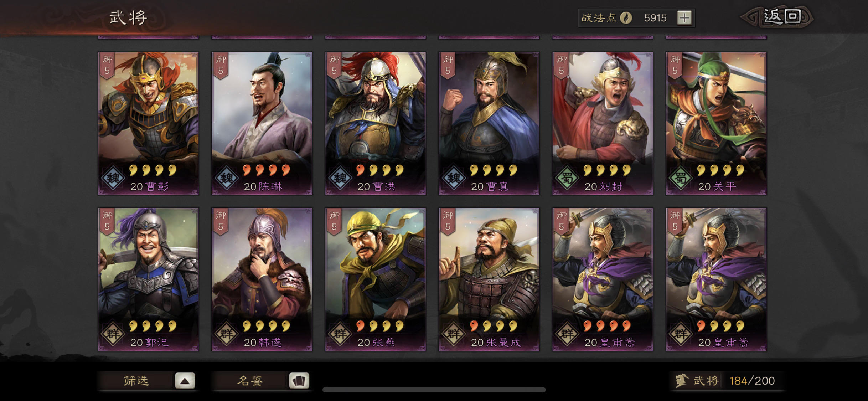This screenshot has height=401, width=868.
Task: Select the 皇甫嵩 card with four red stars
Action: tap(603, 279)
